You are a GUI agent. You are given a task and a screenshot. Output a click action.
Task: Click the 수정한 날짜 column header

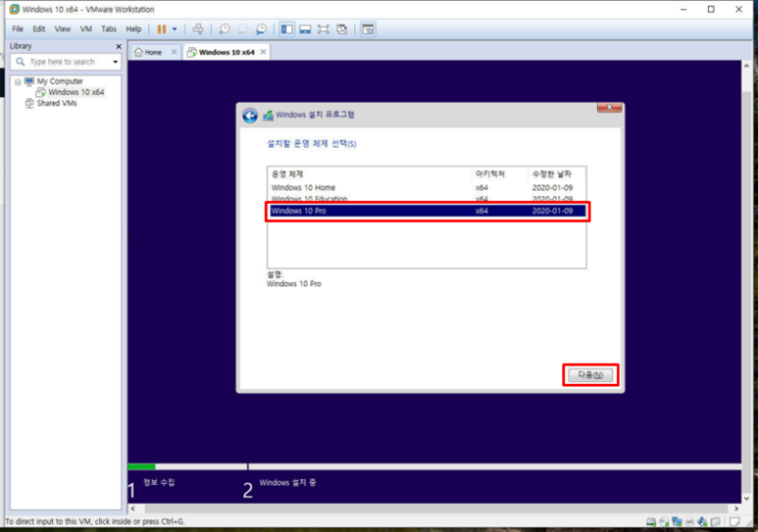pos(557,174)
